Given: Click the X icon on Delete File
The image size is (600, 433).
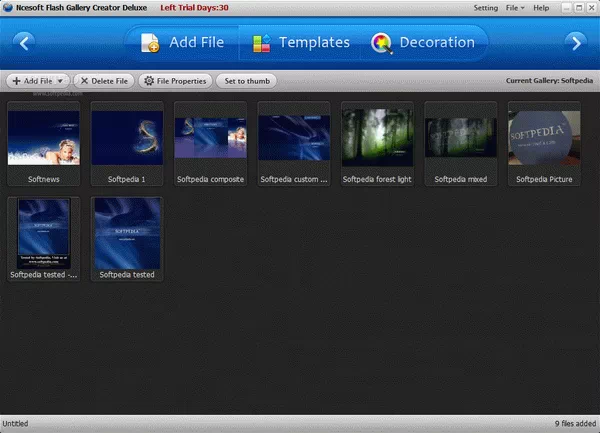Looking at the screenshot, I should pyautogui.click(x=82, y=80).
